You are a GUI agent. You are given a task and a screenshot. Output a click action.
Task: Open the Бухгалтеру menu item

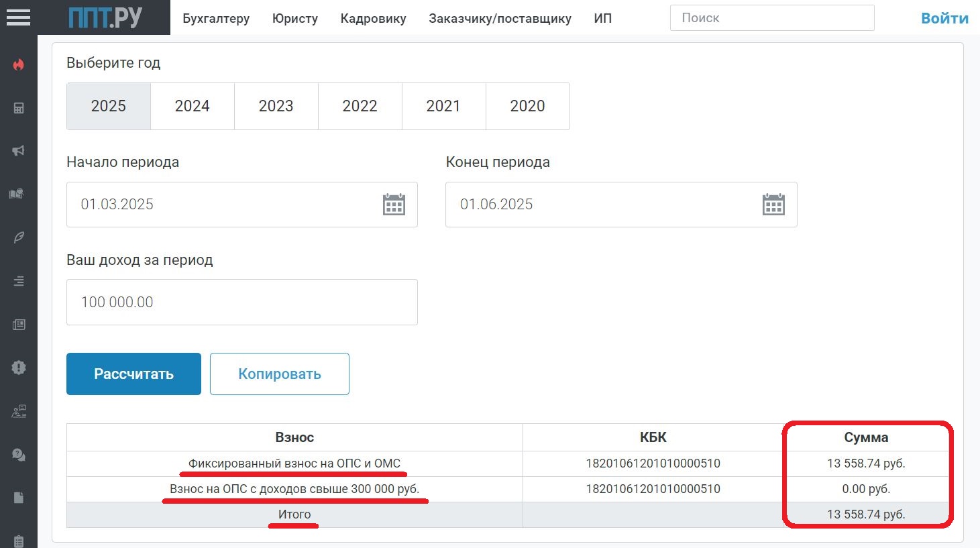[216, 19]
